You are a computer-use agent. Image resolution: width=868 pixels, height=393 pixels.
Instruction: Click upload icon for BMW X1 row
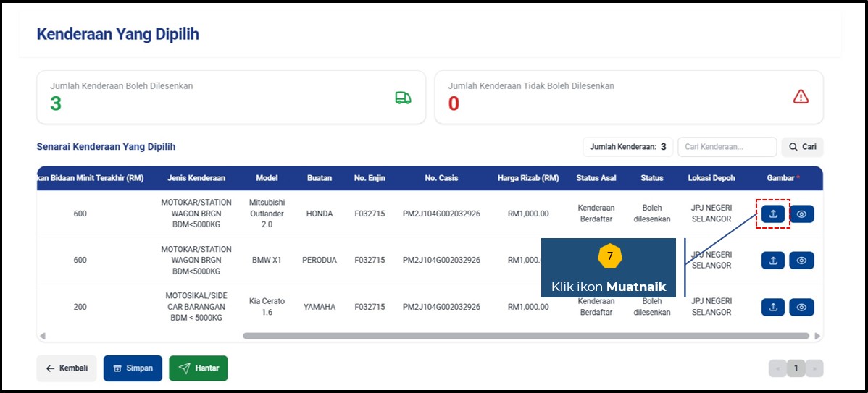[773, 261]
